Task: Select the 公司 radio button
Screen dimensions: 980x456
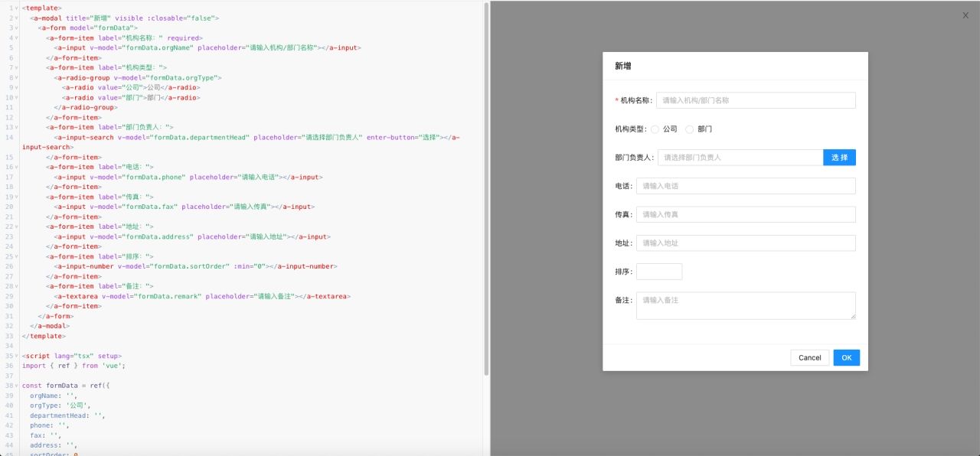Action: coord(655,129)
